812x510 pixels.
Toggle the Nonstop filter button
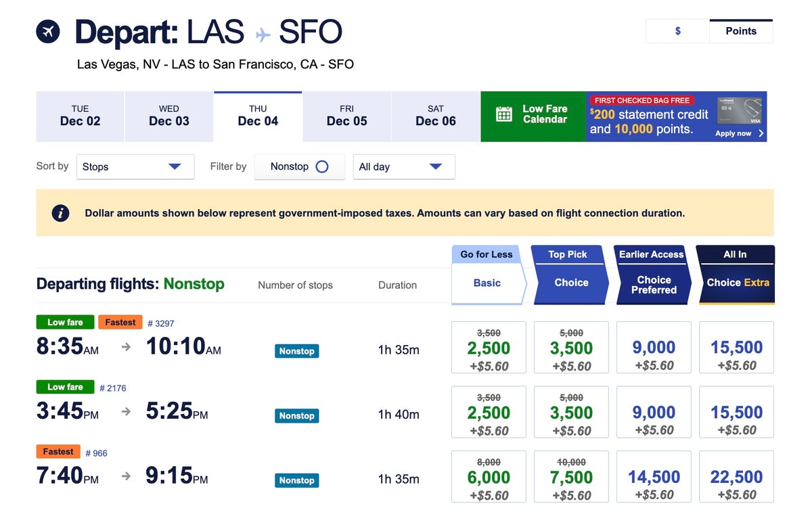tap(299, 167)
